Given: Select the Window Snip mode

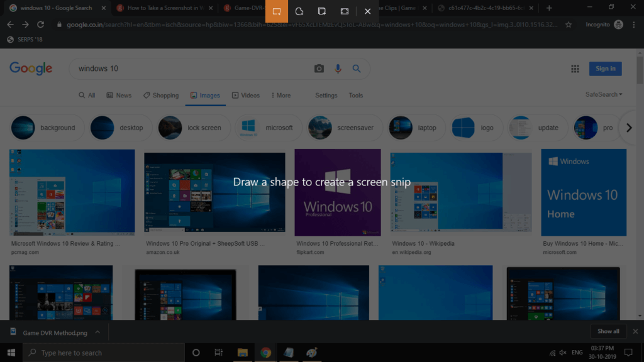Looking at the screenshot, I should coord(322,11).
